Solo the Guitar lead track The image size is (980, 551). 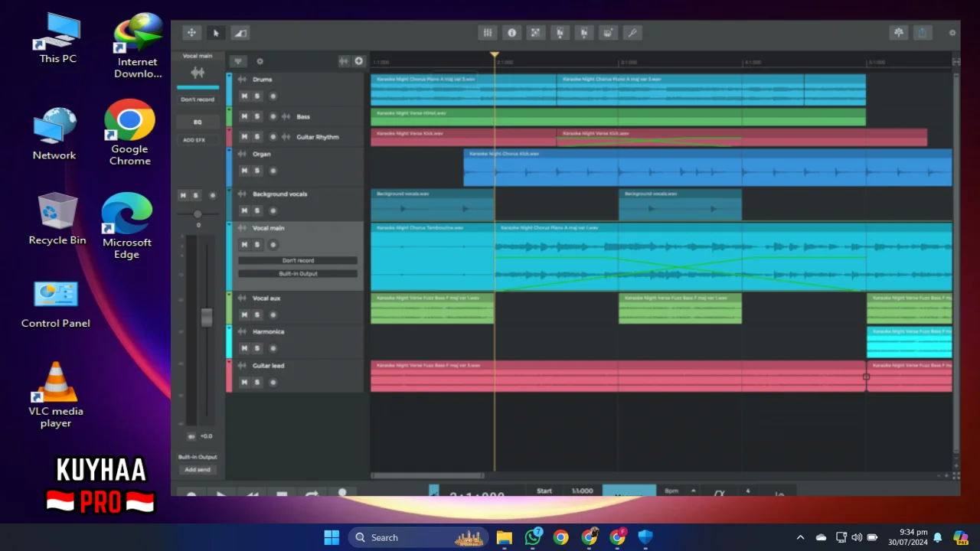tap(257, 382)
